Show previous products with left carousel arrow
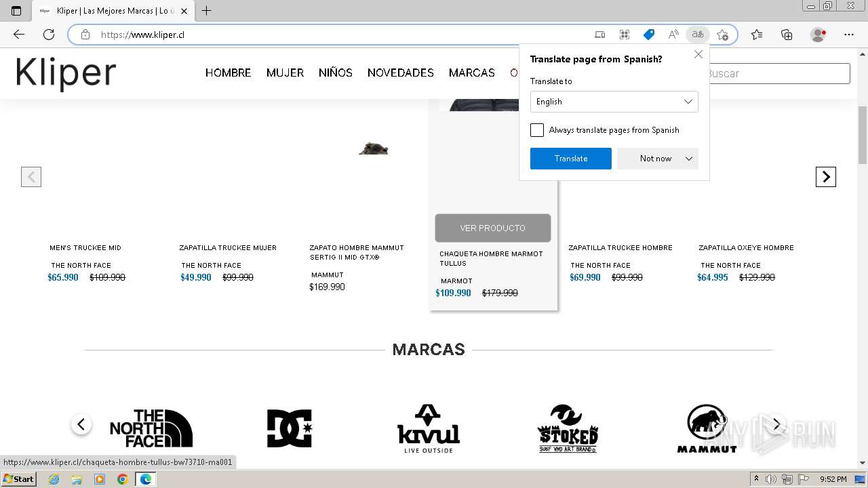The width and height of the screenshot is (868, 488). (31, 177)
